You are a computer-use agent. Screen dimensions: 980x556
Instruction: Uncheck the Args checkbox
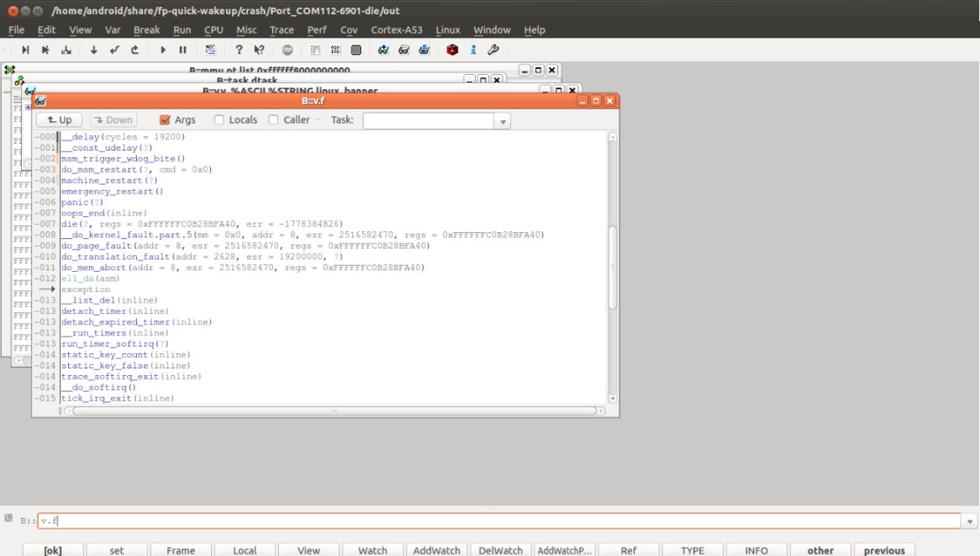[165, 120]
